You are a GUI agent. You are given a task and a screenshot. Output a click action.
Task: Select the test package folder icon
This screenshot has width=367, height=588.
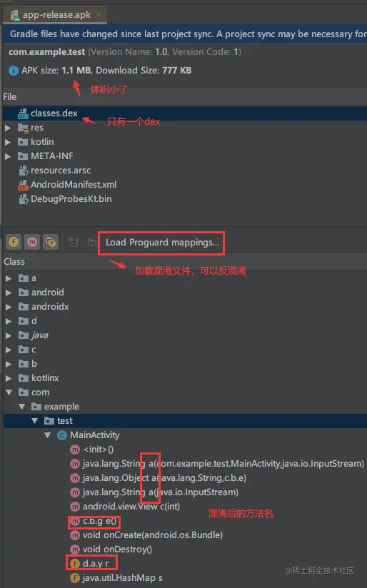(x=49, y=421)
